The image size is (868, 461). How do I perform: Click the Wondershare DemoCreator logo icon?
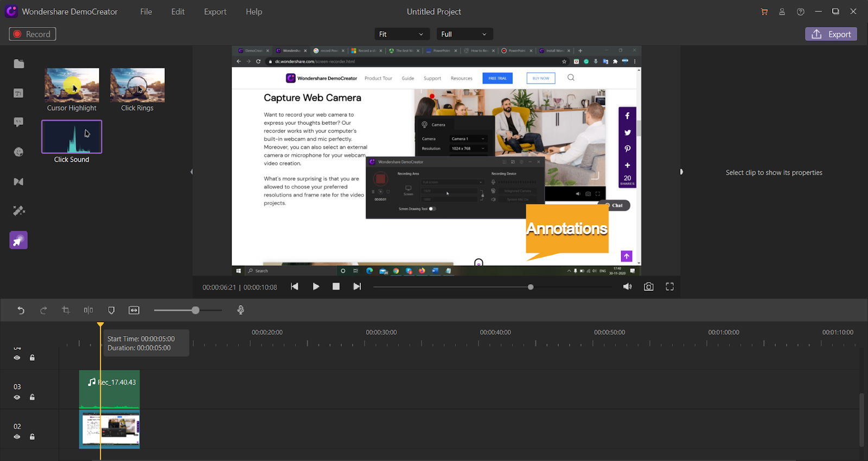(11, 11)
